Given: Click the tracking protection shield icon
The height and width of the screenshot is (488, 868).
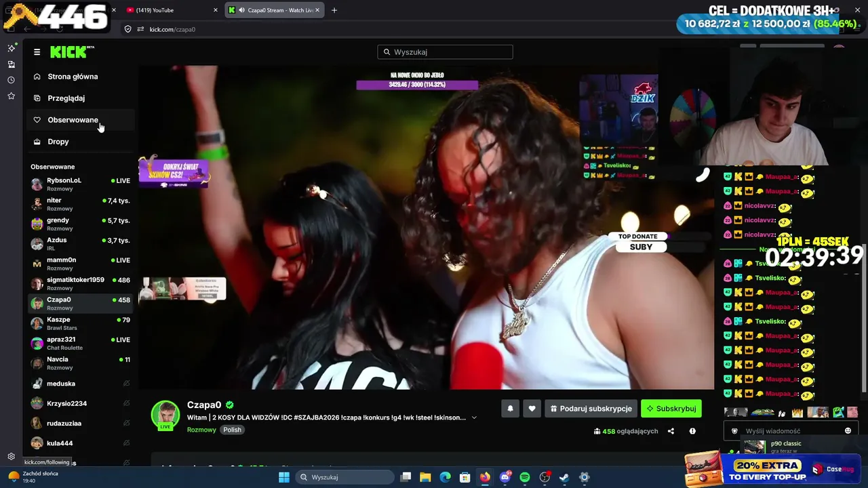Looking at the screenshot, I should [127, 29].
